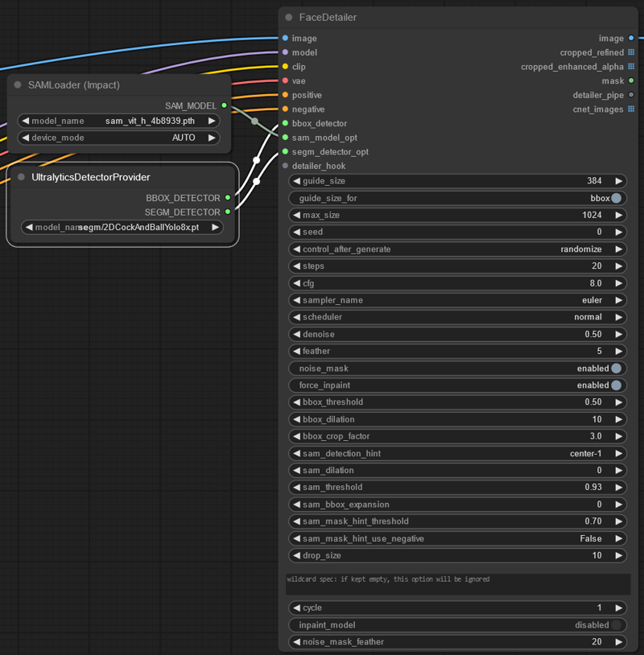Open control_after_generate randomize dropdown
Image resolution: width=644 pixels, height=655 pixels.
pyautogui.click(x=457, y=249)
